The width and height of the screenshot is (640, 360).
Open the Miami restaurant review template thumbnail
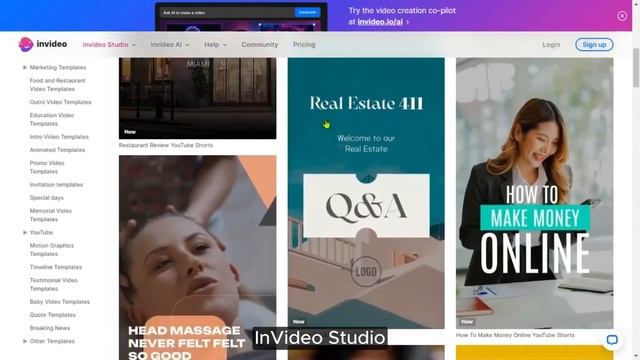click(198, 98)
